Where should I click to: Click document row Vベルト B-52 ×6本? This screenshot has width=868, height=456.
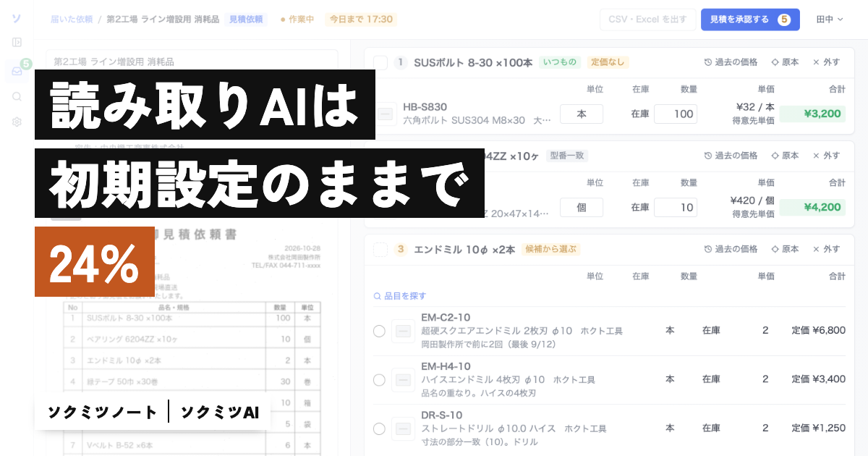click(x=193, y=444)
